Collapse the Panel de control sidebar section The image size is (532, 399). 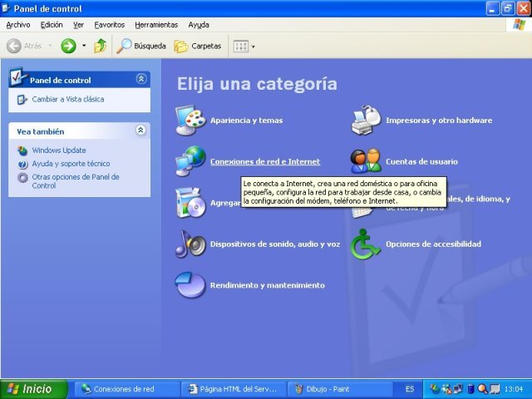(x=141, y=79)
